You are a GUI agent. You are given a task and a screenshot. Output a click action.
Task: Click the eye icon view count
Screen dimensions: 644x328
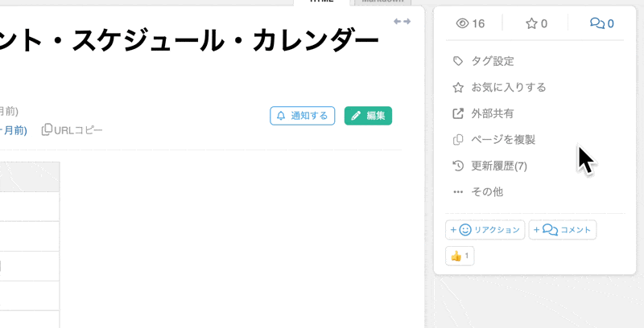point(470,24)
